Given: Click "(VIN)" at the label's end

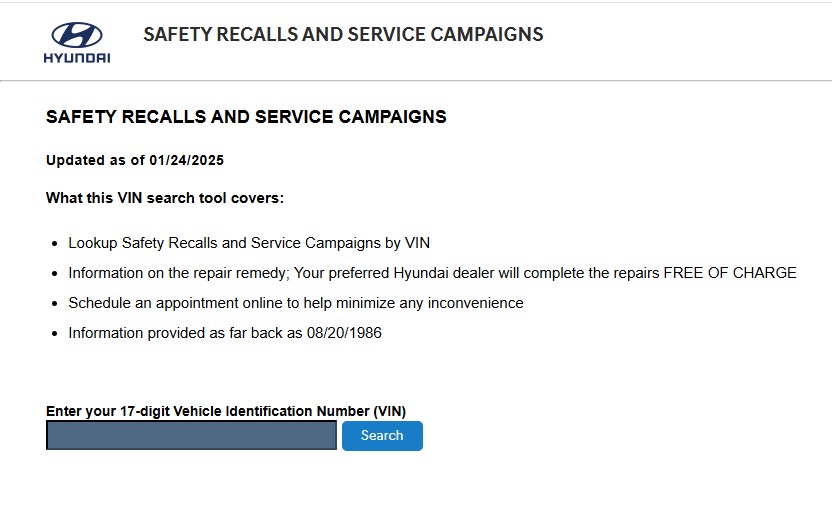Looking at the screenshot, I should [x=389, y=411].
